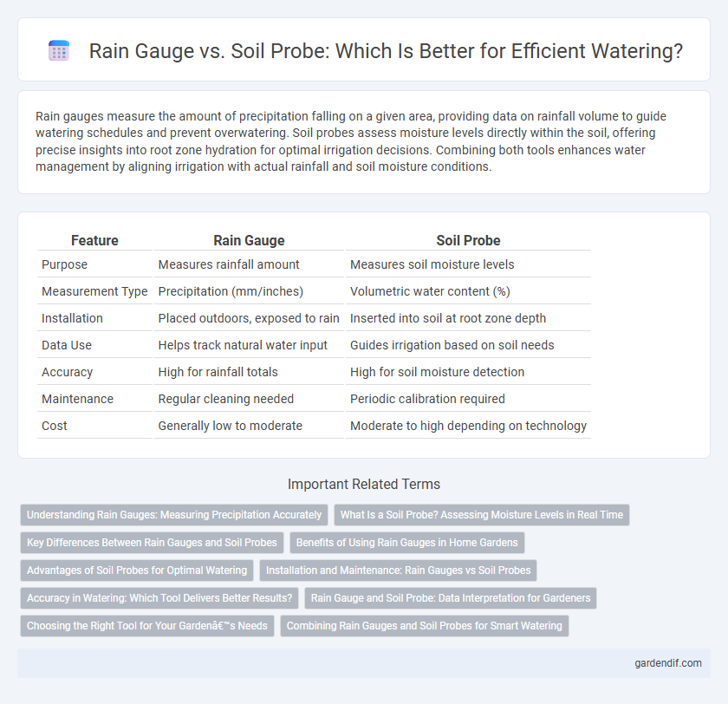Select the 'Maintenance' row label in table

pos(77,399)
